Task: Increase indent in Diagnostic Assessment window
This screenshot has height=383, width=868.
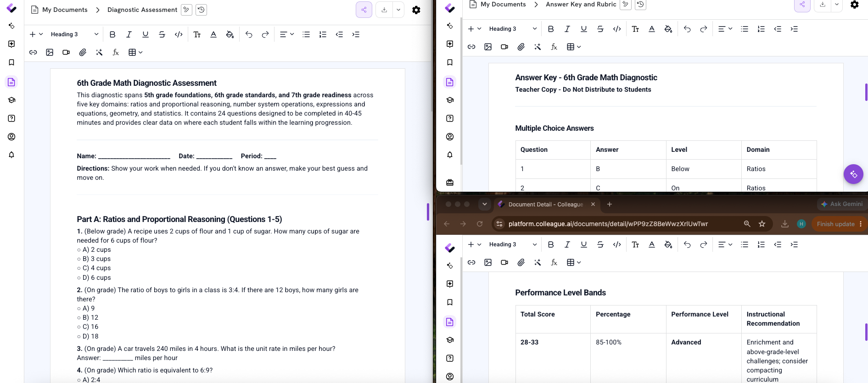Action: [356, 34]
